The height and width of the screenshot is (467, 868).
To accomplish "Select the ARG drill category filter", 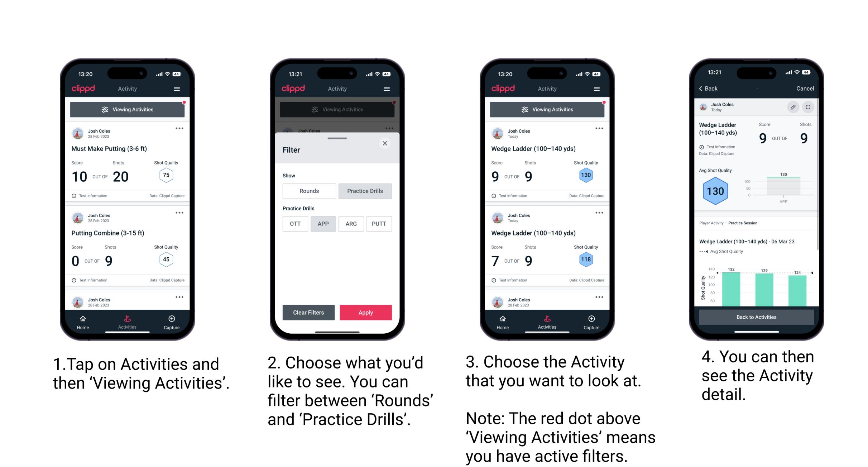I will pos(352,223).
